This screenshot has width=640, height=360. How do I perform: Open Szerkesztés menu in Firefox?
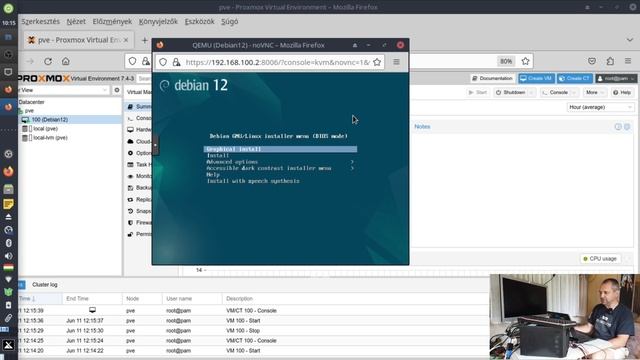[x=40, y=22]
